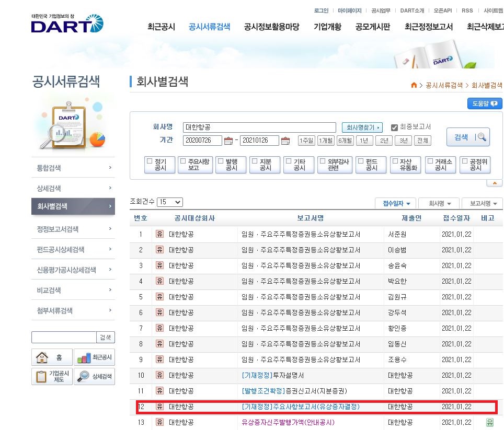Check the 주요사항보고 filter
This screenshot has width=504, height=430.
[183, 161]
